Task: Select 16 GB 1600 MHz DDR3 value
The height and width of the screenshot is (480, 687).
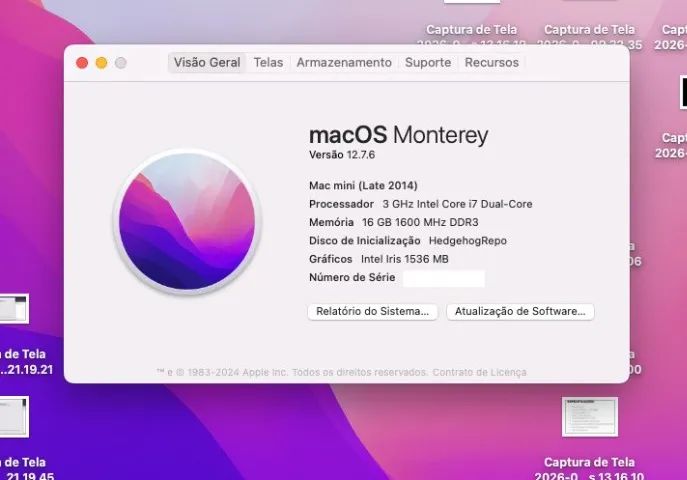Action: pos(420,222)
